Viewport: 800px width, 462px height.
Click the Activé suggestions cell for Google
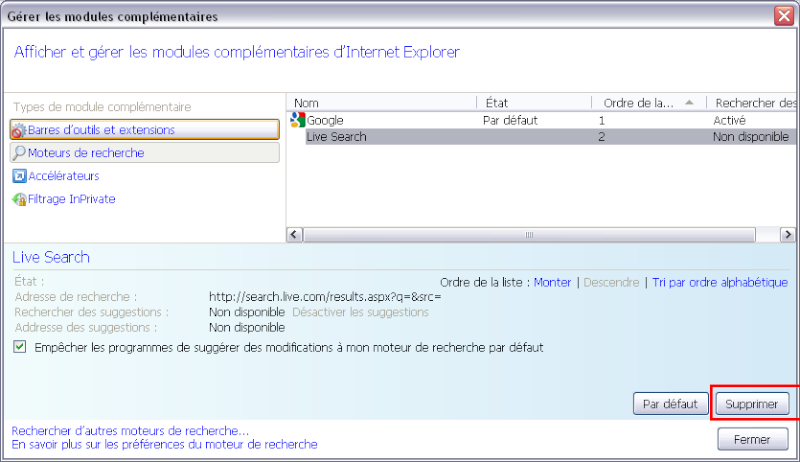pos(729,120)
